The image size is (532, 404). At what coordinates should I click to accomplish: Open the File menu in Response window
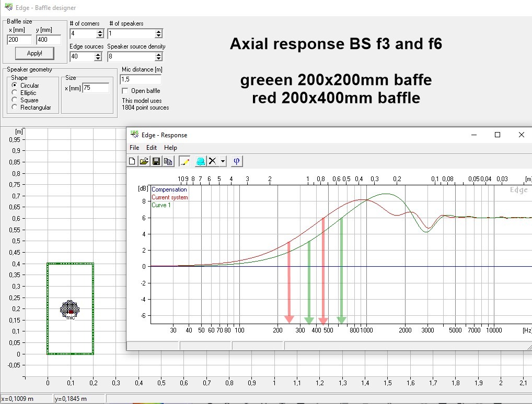(134, 147)
